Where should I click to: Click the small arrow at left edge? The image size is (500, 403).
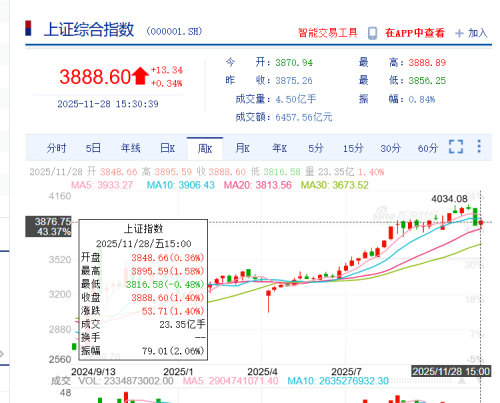point(2,354)
